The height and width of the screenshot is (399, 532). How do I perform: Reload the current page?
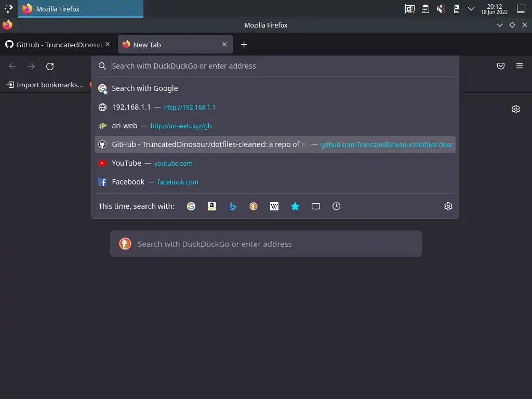[50, 66]
